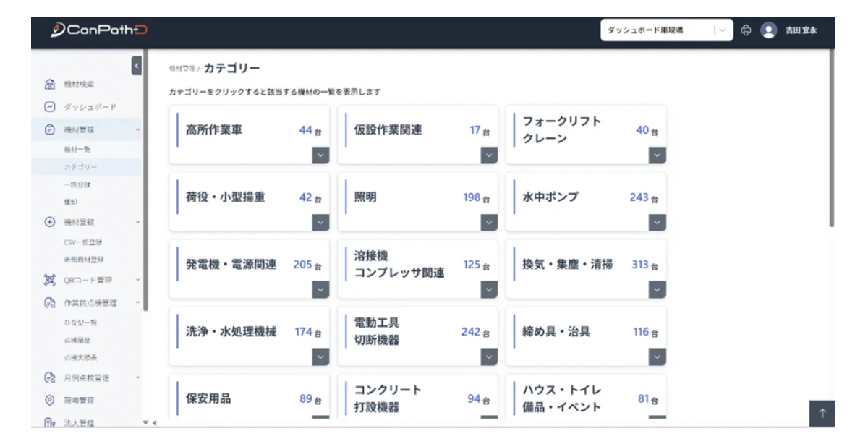This screenshot has height=444, width=868.
Task: Open the user avatar profile icon
Action: pos(769,30)
